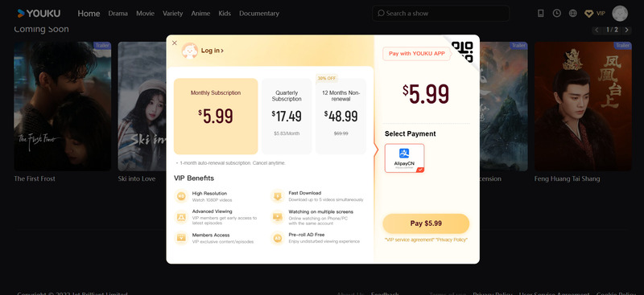This screenshot has height=295, width=644.
Task: Open the VIP service agreement link
Action: coord(409,240)
